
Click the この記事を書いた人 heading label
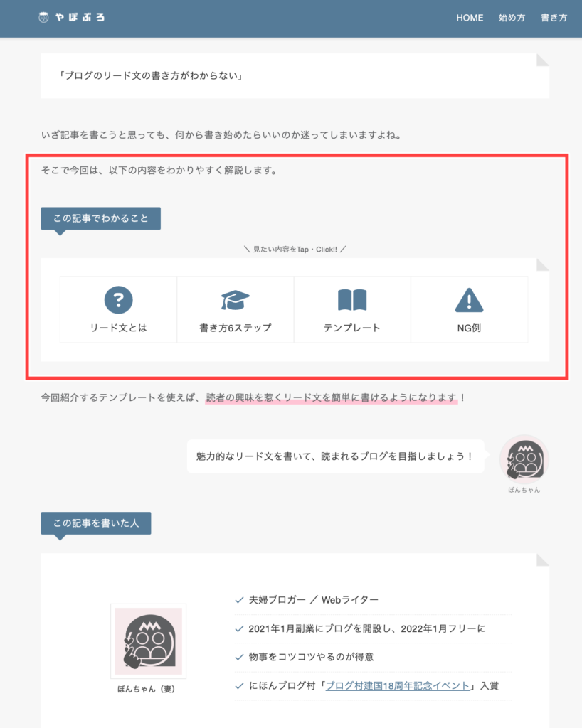[x=95, y=523]
